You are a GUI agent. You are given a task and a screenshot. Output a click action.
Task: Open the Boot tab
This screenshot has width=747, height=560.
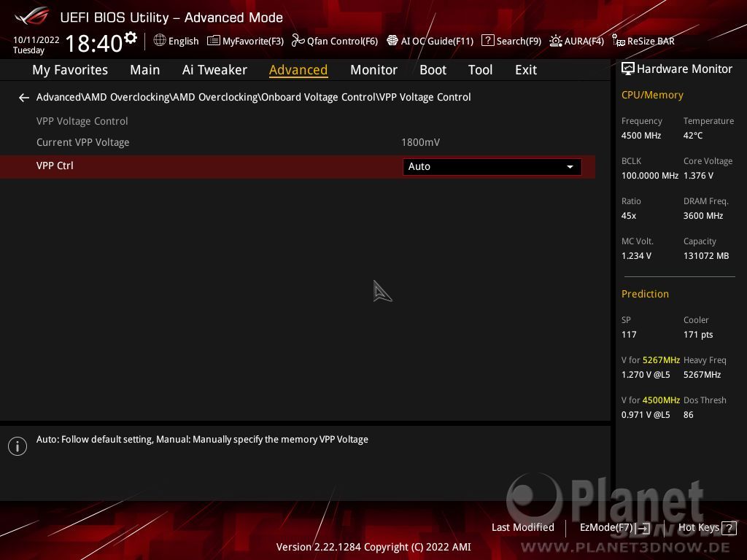pyautogui.click(x=433, y=70)
